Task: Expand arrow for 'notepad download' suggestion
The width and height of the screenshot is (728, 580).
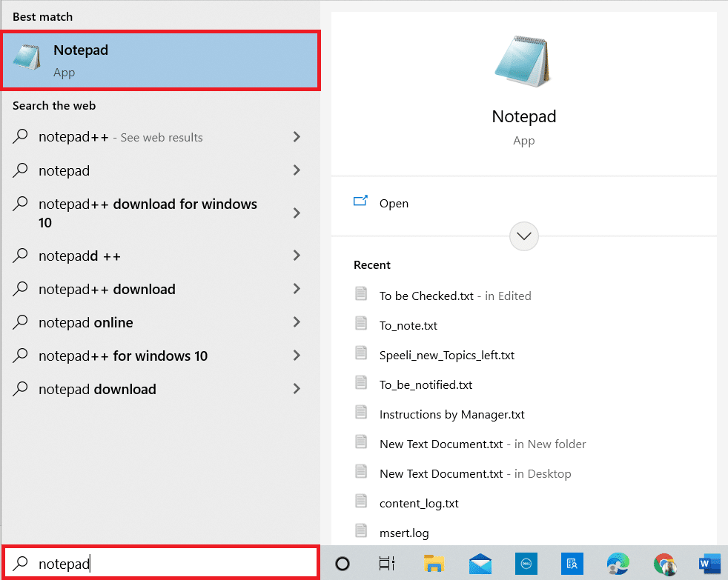Action: coord(297,389)
